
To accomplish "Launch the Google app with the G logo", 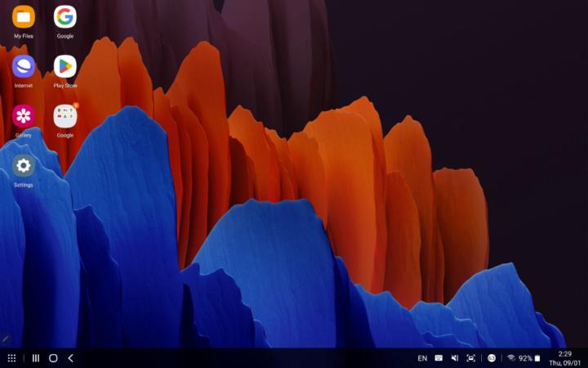I will click(65, 17).
